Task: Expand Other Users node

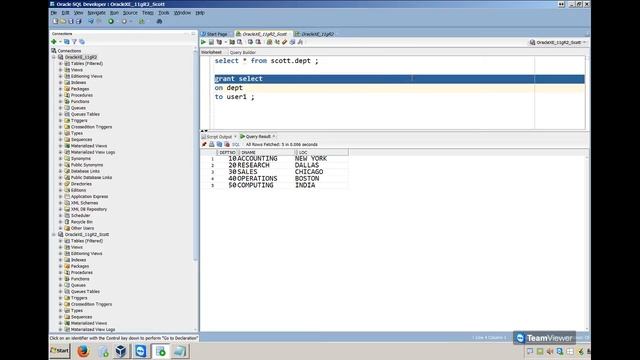Action: point(60,228)
